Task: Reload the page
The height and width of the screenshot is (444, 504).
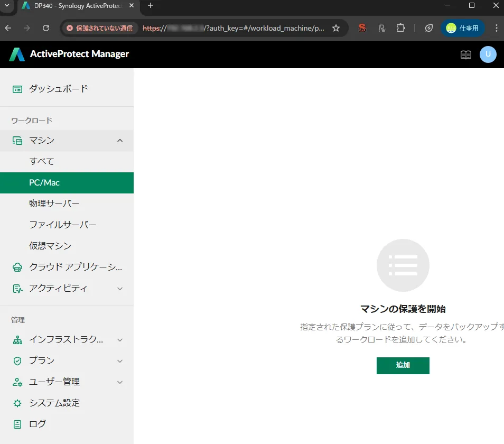Action: click(46, 29)
